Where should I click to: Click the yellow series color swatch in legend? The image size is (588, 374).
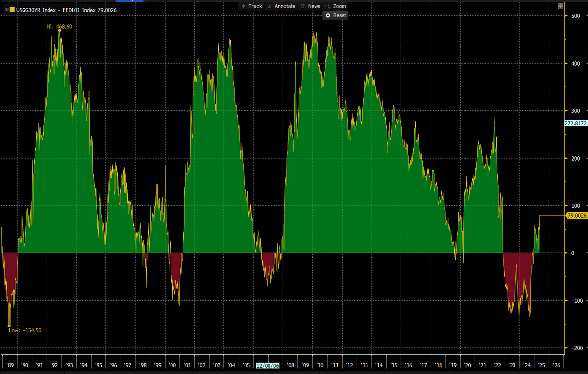[x=13, y=9]
